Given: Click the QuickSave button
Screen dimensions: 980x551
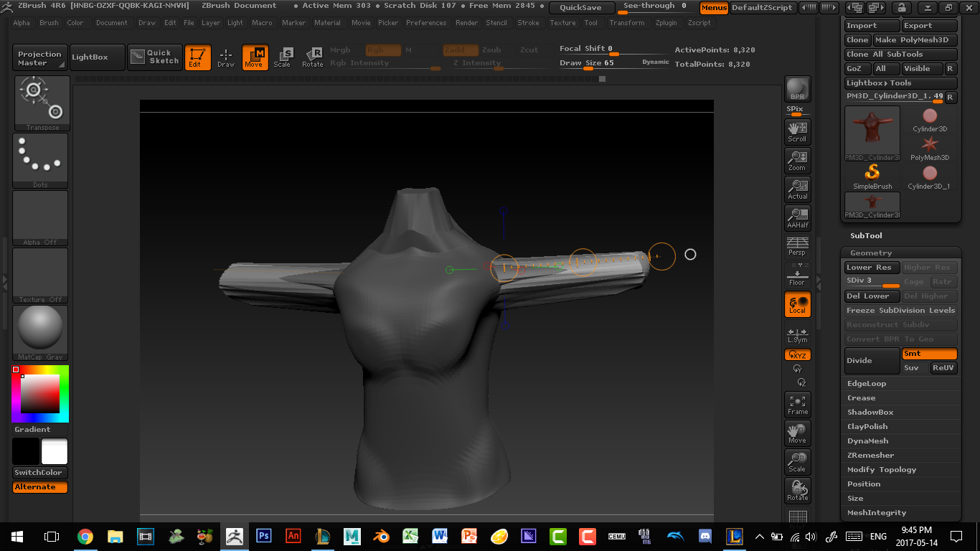Looking at the screenshot, I should (582, 8).
